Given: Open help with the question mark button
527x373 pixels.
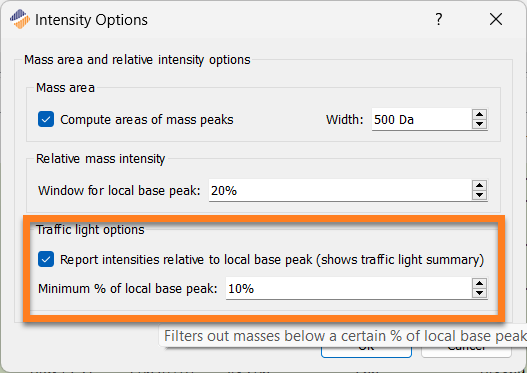Looking at the screenshot, I should pyautogui.click(x=439, y=19).
